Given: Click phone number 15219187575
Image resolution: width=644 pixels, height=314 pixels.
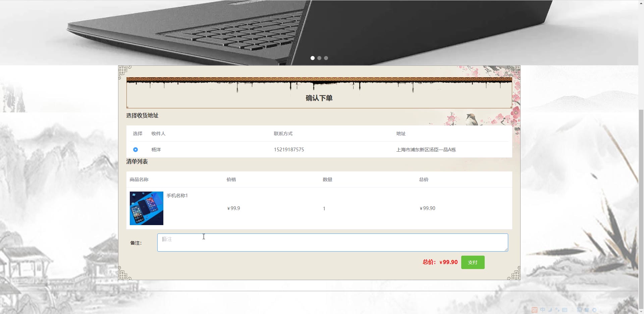Looking at the screenshot, I should [x=289, y=150].
